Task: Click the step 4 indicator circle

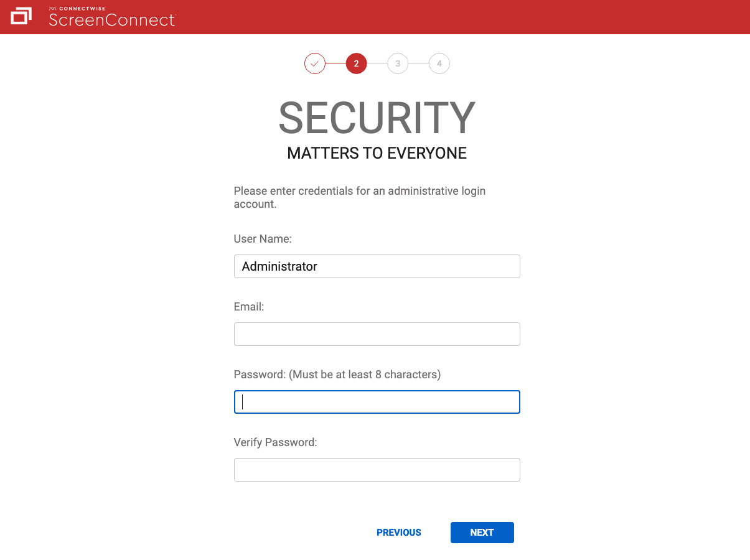Action: pos(439,63)
